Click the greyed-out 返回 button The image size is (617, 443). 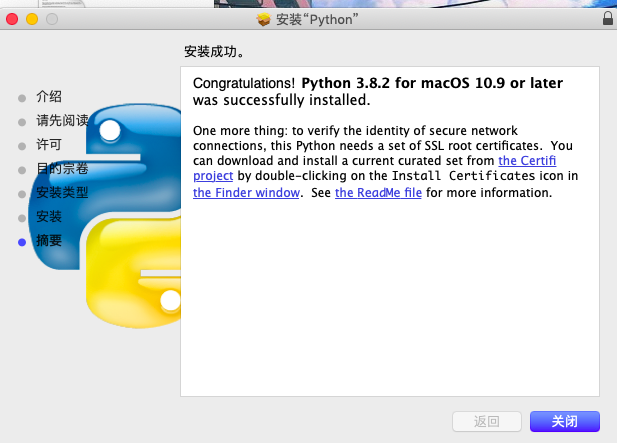click(x=487, y=421)
